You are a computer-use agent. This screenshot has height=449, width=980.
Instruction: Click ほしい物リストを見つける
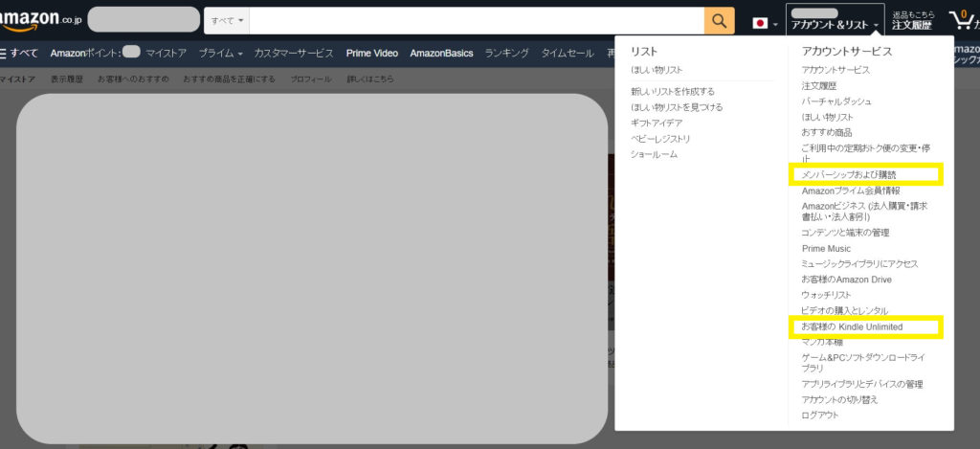(x=677, y=107)
